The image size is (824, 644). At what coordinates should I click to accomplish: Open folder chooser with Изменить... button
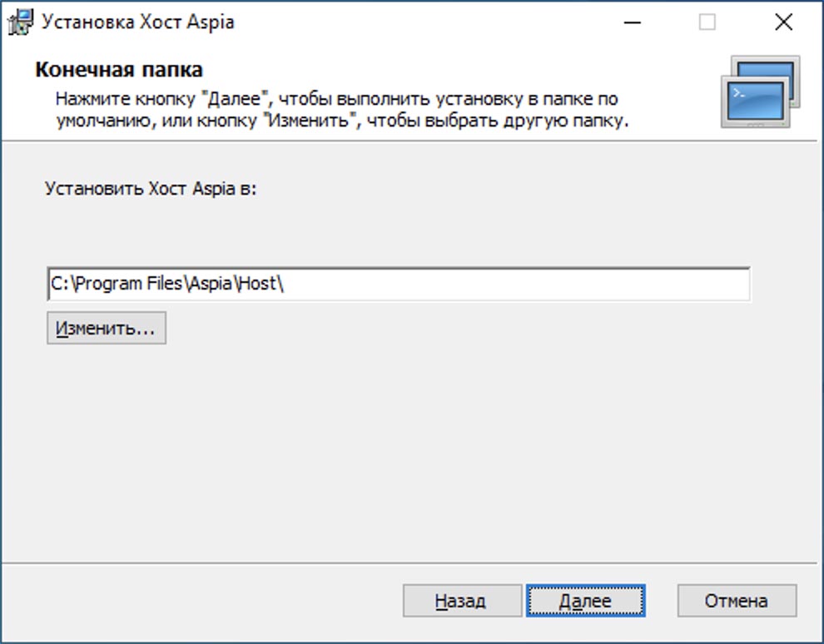click(x=107, y=329)
